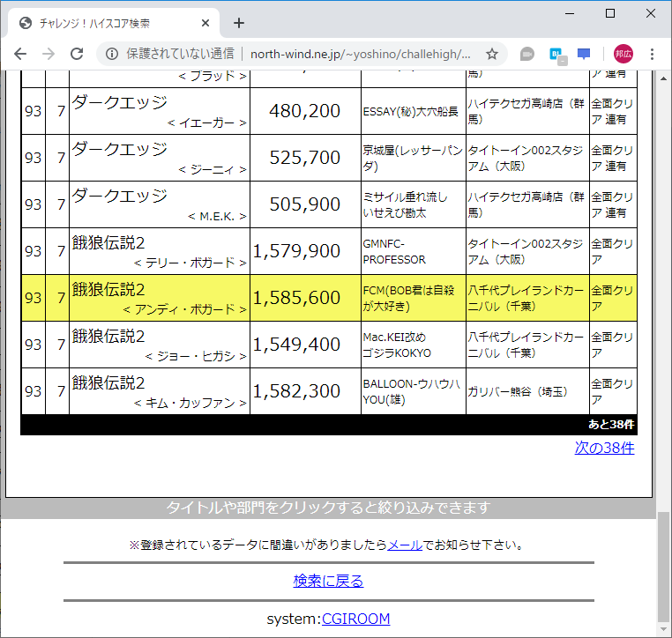672x638 pixels.
Task: Click player name ESSAY(秘)大穴船長
Action: click(411, 112)
